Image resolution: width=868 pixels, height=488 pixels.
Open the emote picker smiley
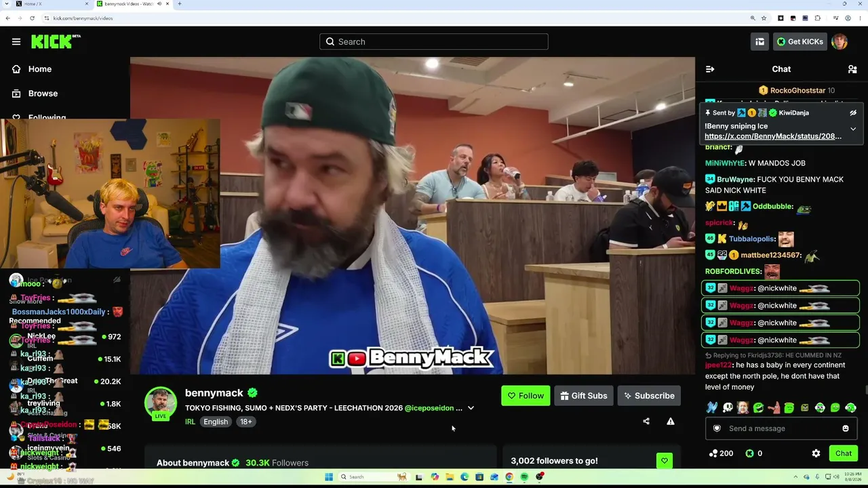(x=846, y=428)
